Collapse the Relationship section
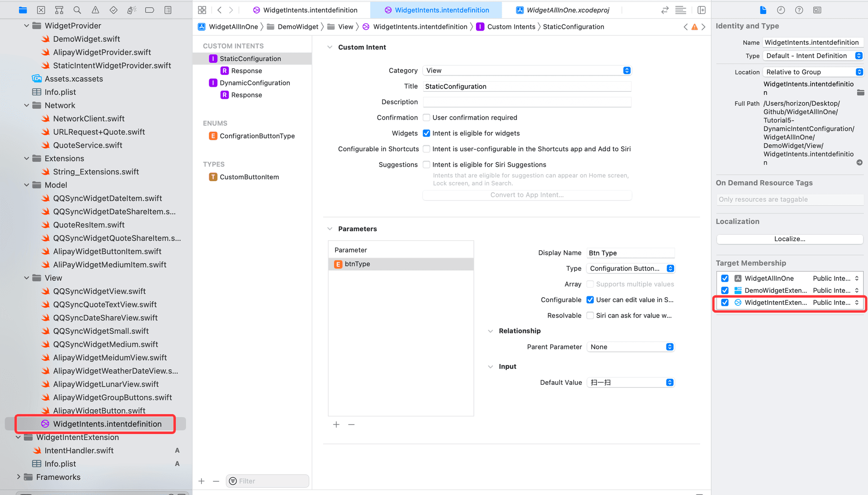 pyautogui.click(x=491, y=331)
